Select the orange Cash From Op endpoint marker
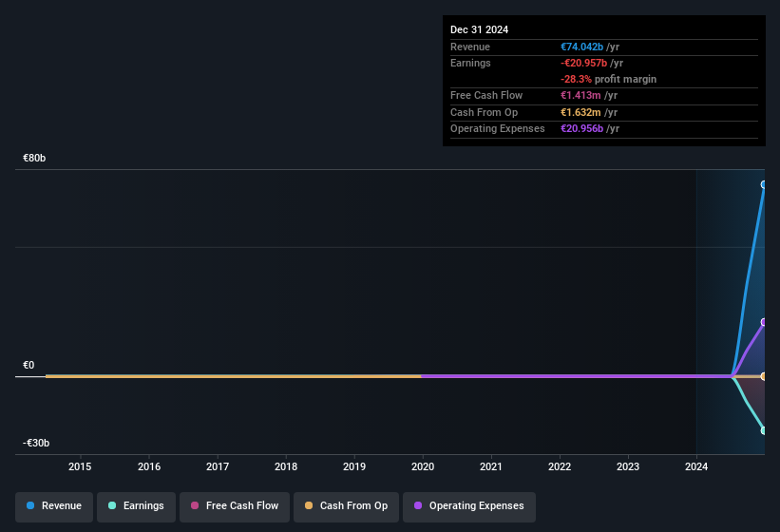The width and height of the screenshot is (780, 532). click(x=764, y=376)
